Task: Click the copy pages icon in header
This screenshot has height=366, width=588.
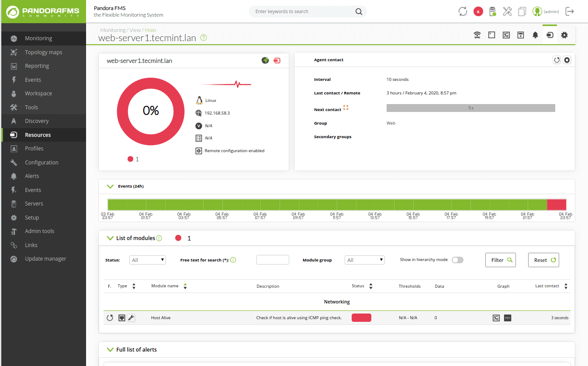Action: click(522, 12)
